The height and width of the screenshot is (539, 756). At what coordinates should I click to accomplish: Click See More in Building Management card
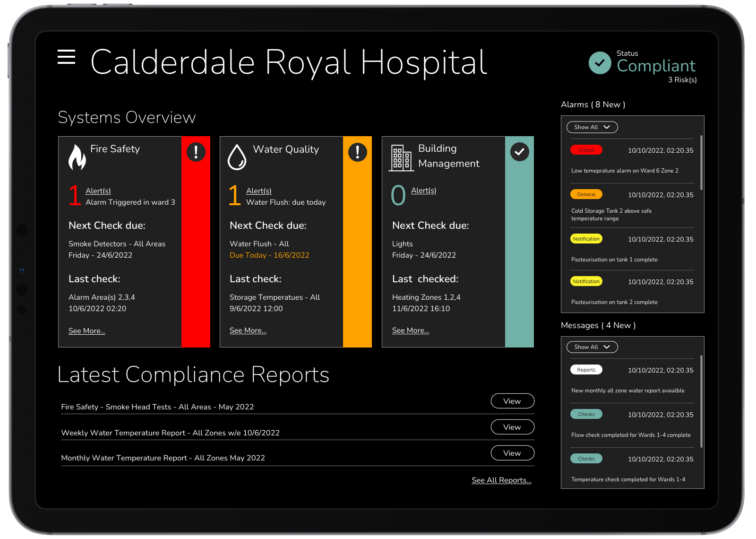point(411,330)
